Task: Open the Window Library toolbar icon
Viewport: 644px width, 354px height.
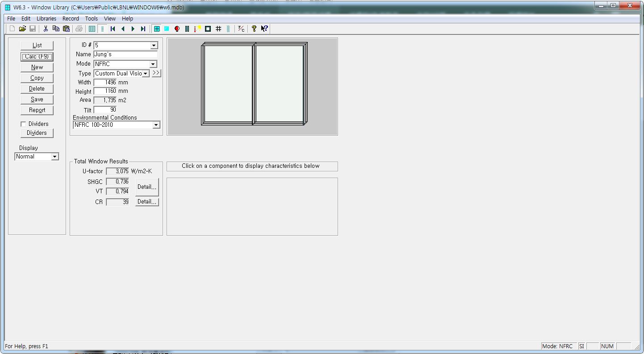Action: [x=157, y=29]
